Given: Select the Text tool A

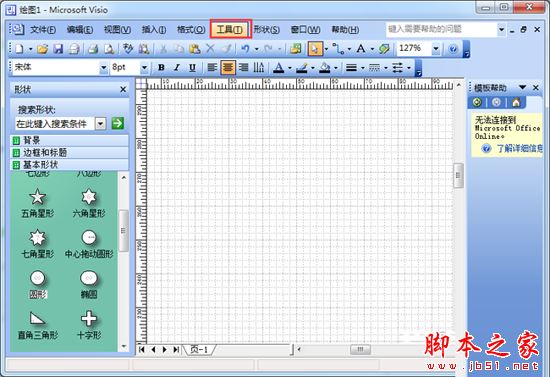Looking at the screenshot, I should tap(361, 49).
